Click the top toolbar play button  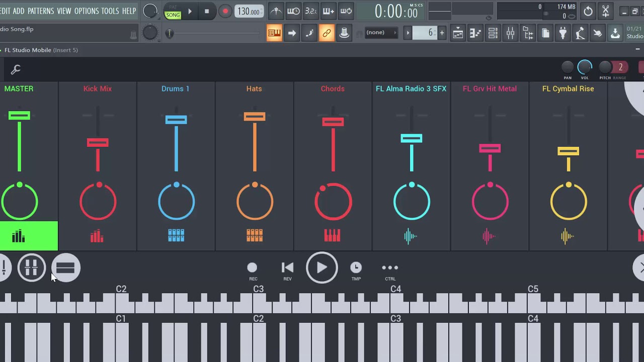point(190,11)
